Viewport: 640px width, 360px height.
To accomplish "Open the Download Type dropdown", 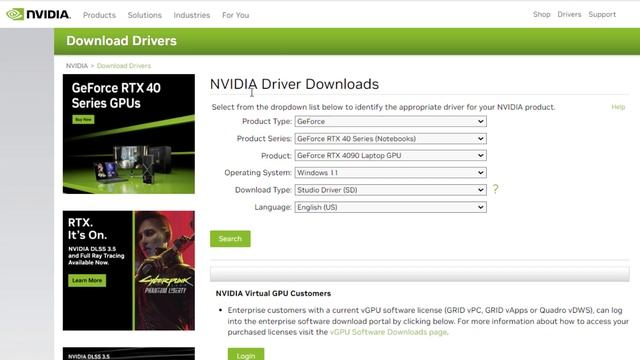I will [390, 190].
